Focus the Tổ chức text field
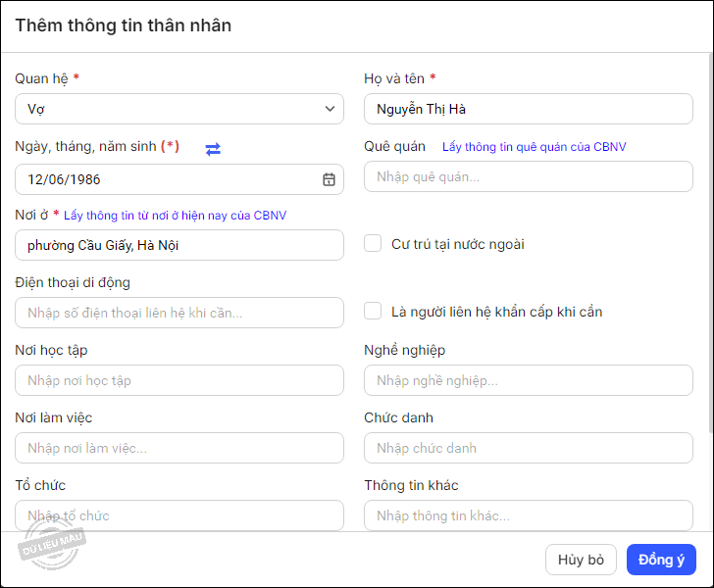This screenshot has height=588, width=714. (x=179, y=515)
